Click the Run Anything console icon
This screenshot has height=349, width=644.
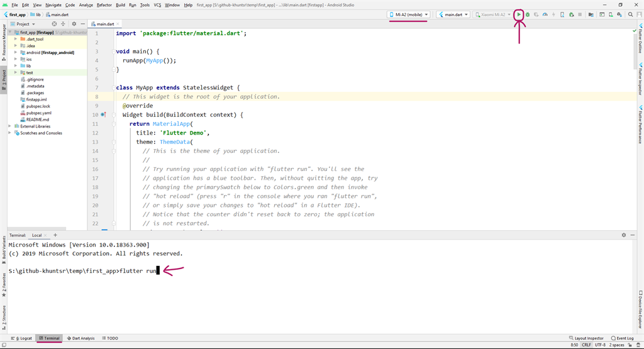(x=602, y=14)
